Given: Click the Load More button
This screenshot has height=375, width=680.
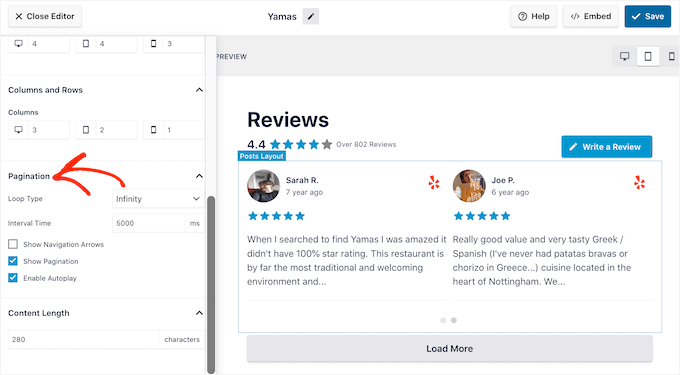Looking at the screenshot, I should click(450, 349).
